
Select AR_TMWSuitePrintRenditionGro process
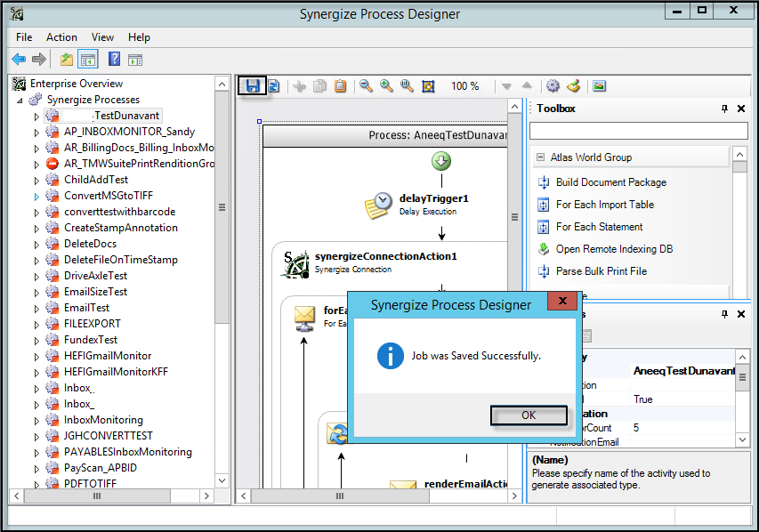point(140,164)
